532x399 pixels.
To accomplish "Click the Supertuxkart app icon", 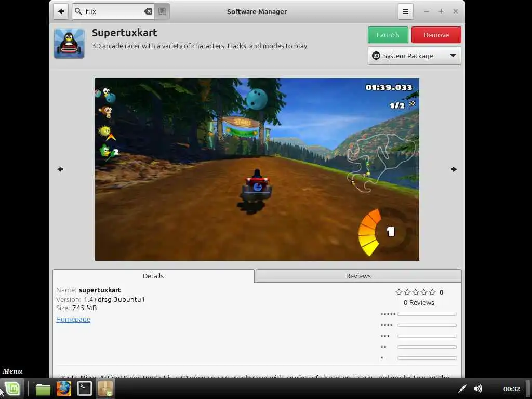I will [x=69, y=44].
